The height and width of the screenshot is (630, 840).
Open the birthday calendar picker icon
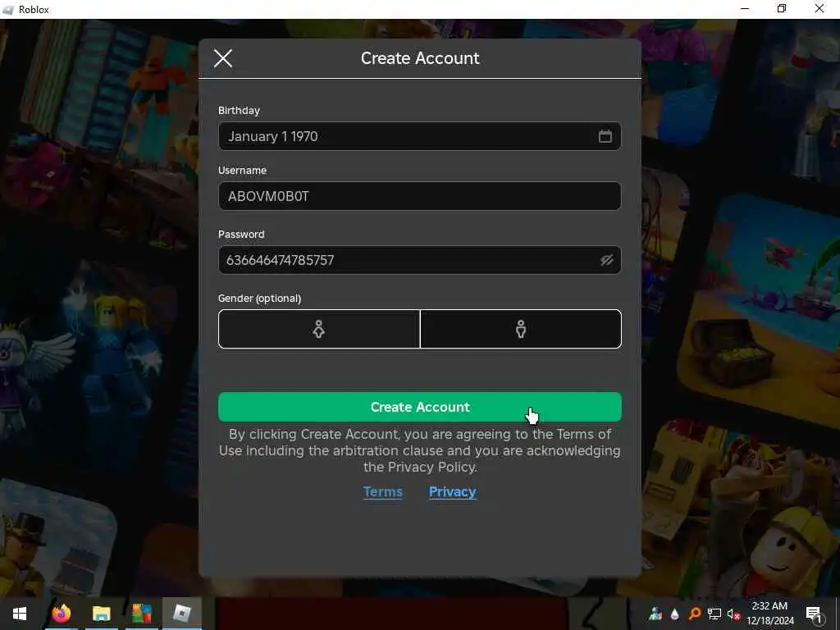pyautogui.click(x=605, y=136)
